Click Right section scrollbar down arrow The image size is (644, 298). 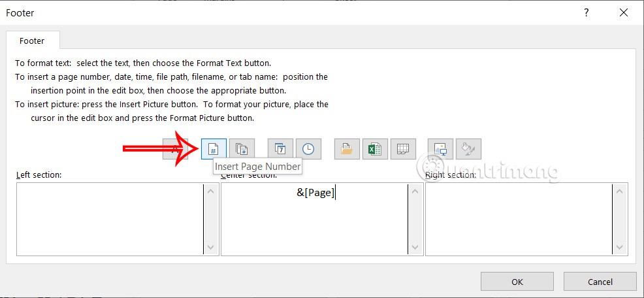click(620, 248)
